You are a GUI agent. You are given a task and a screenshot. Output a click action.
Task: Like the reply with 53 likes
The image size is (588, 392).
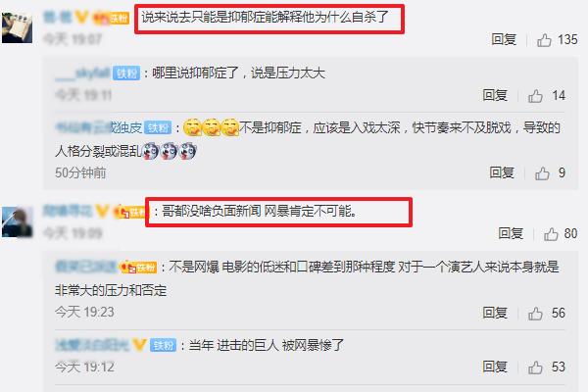[535, 367]
